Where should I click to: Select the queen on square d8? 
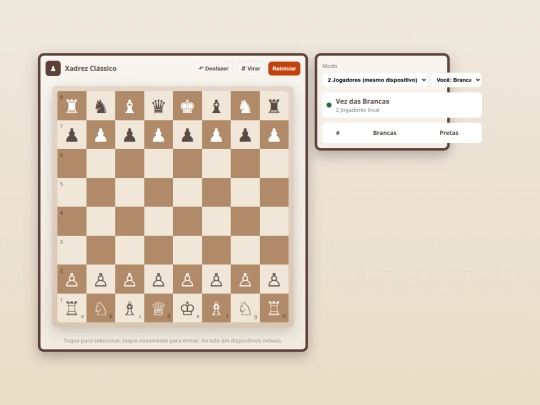tap(158, 106)
